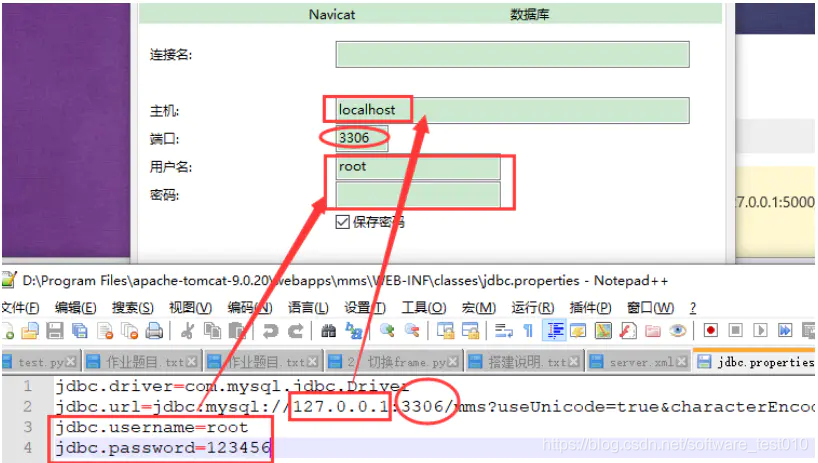The width and height of the screenshot is (818, 463).
Task: Click the empty 密码 password field
Action: pos(418,194)
